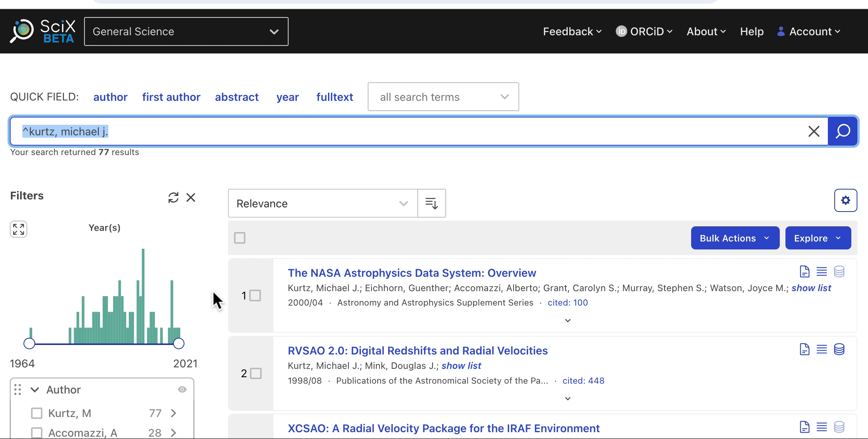
Task: Click the search magnifier submit button
Action: (843, 132)
